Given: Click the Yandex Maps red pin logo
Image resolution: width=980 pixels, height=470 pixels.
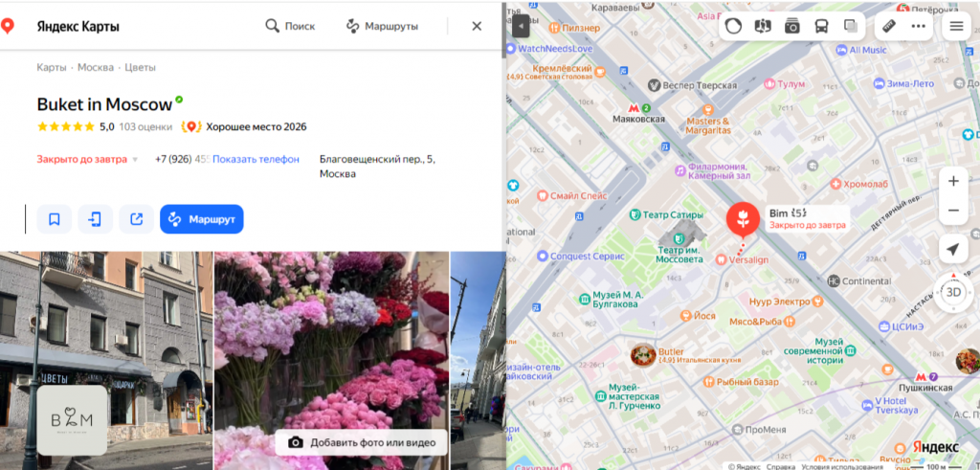Looking at the screenshot, I should tap(8, 26).
